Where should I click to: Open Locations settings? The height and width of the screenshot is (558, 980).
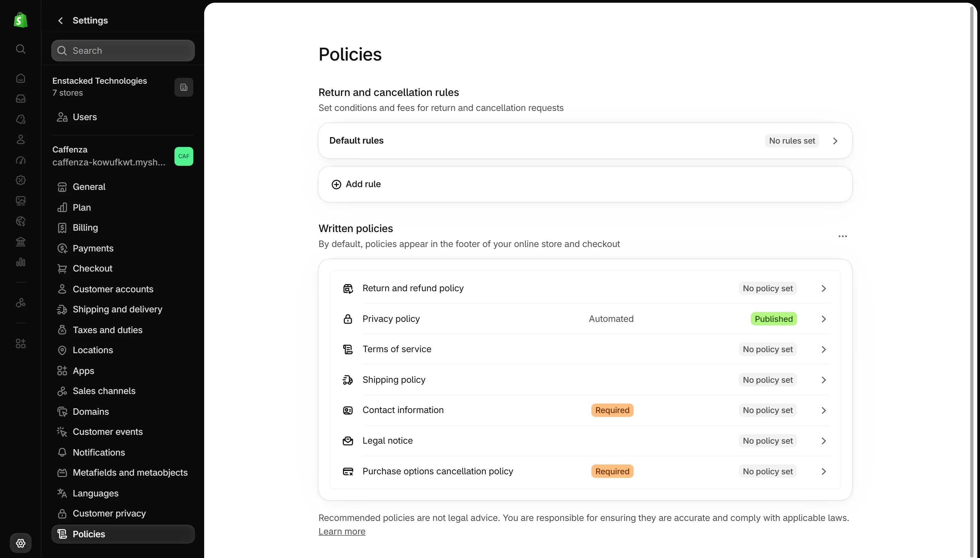coord(122,350)
